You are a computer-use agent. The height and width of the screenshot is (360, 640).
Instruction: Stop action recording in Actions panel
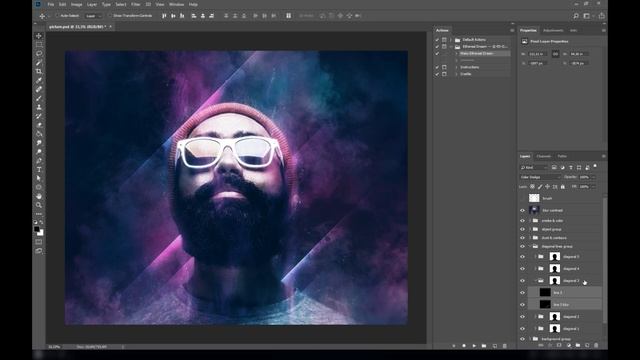pos(453,346)
